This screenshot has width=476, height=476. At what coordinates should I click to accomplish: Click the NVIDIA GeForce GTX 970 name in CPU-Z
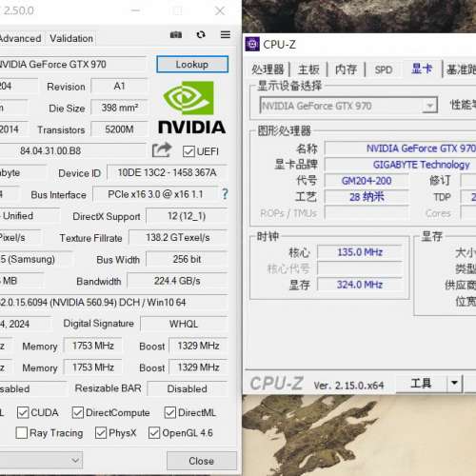tap(421, 149)
